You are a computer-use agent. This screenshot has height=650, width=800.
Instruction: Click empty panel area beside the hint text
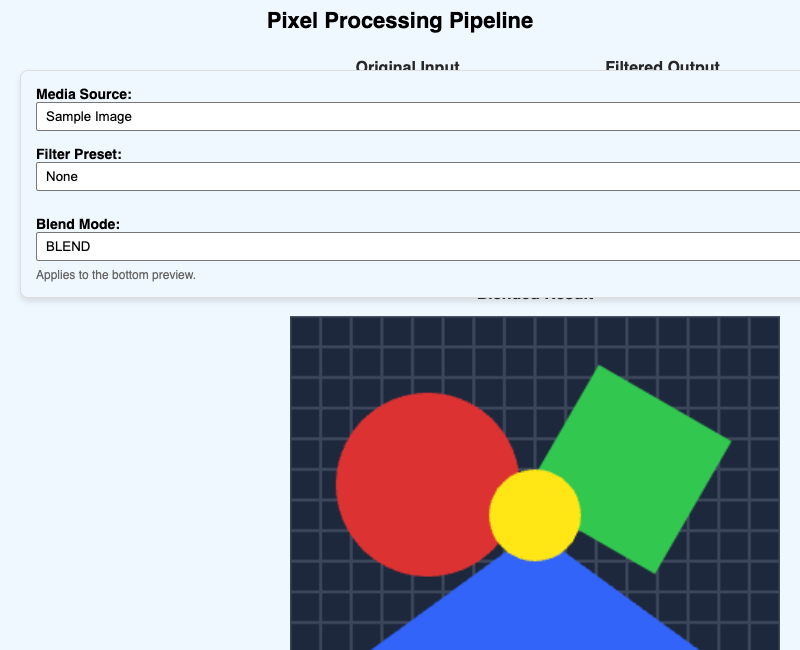coord(459,278)
